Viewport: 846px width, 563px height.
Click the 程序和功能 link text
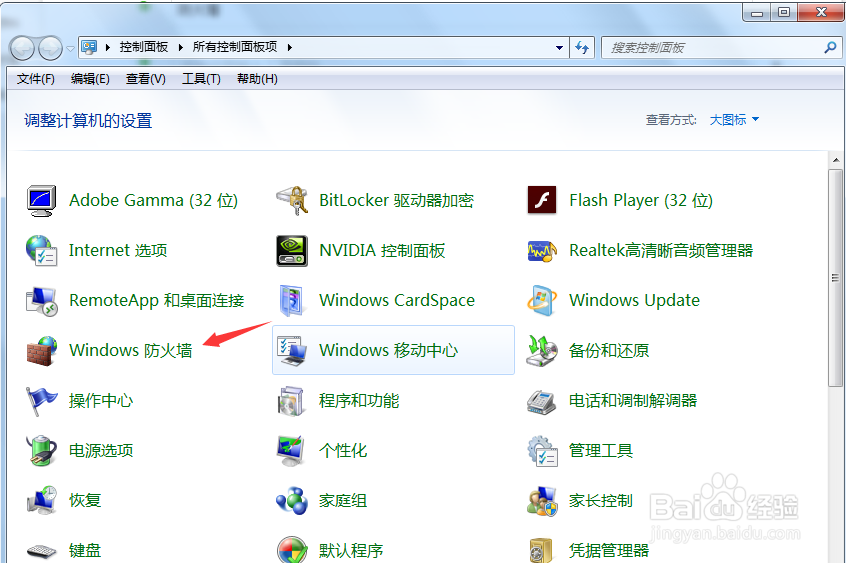(x=359, y=401)
